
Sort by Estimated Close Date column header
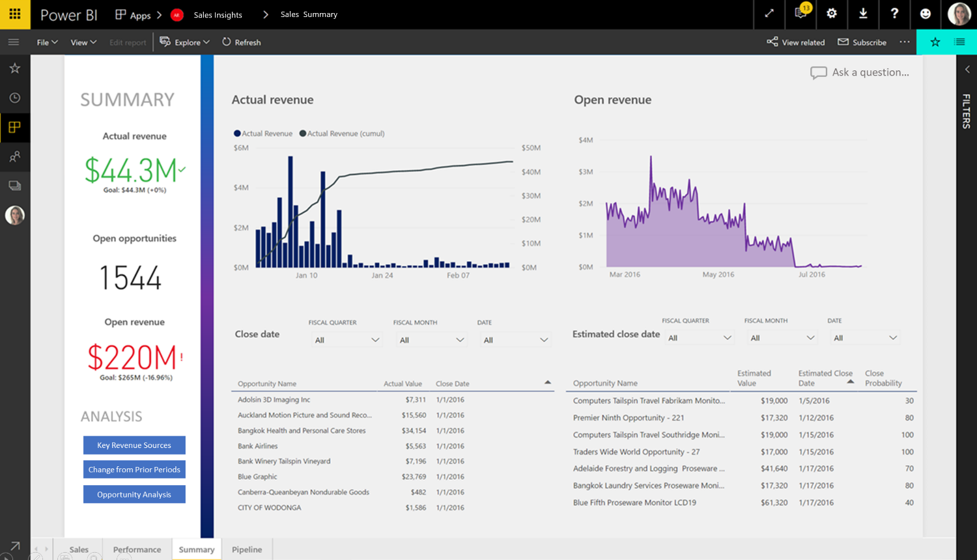click(x=825, y=378)
